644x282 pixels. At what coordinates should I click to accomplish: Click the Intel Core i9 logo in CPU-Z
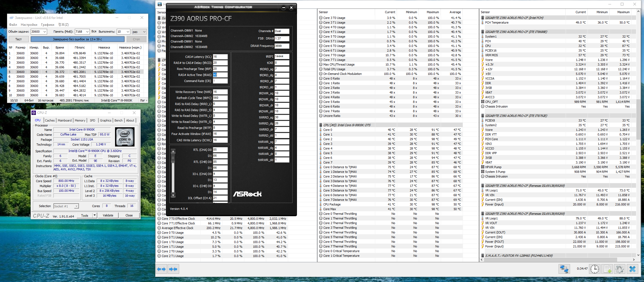[125, 136]
